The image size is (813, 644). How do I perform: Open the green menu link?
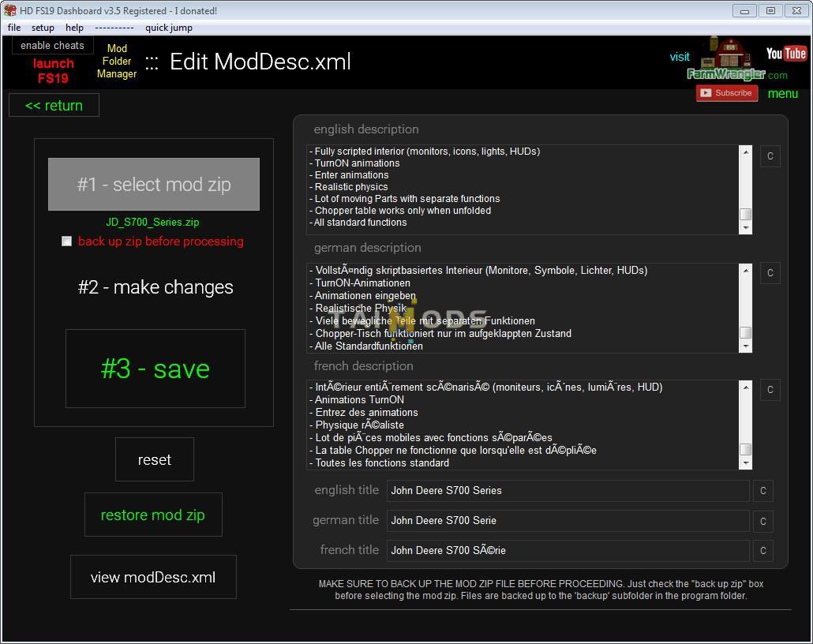click(x=782, y=93)
